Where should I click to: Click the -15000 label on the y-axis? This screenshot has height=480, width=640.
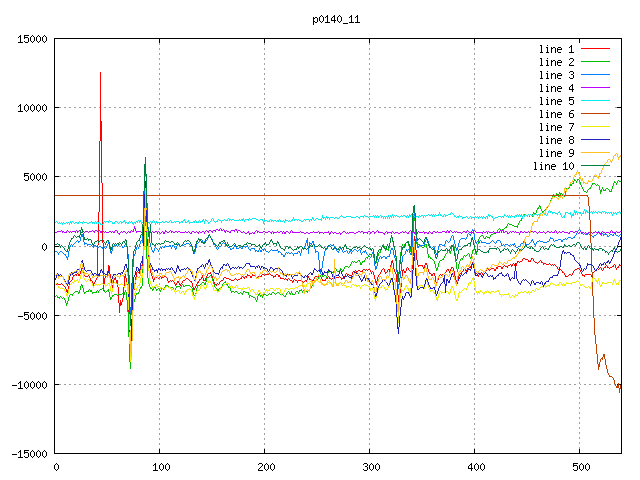pos(28,454)
